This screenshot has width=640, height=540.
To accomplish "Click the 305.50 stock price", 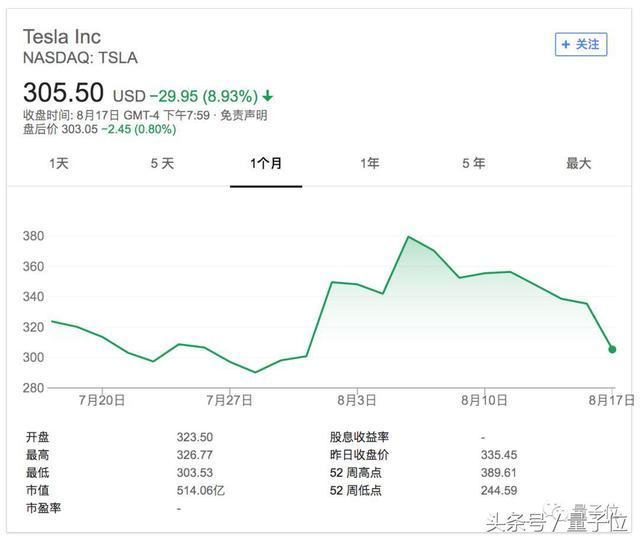I will pos(63,94).
